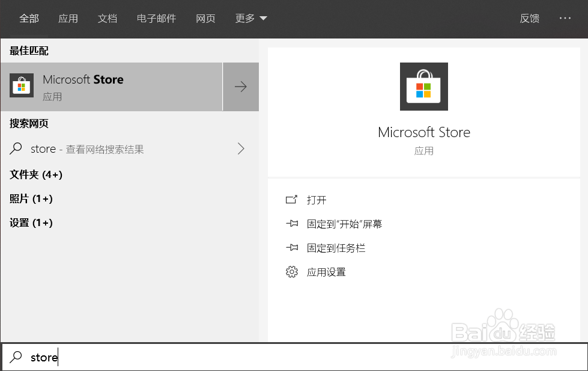Expand the Microsoft Store result arrow
Screen dimensions: 588x371
(x=241, y=87)
